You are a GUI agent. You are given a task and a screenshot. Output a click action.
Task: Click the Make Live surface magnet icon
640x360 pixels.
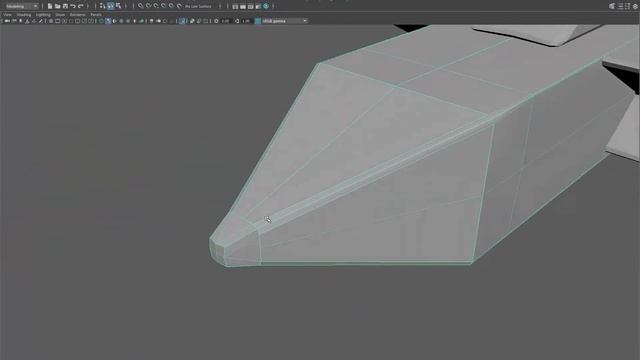(179, 6)
